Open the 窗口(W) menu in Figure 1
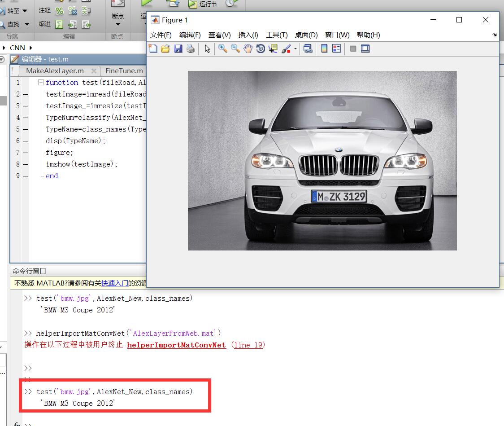The height and width of the screenshot is (426, 504). click(x=337, y=35)
